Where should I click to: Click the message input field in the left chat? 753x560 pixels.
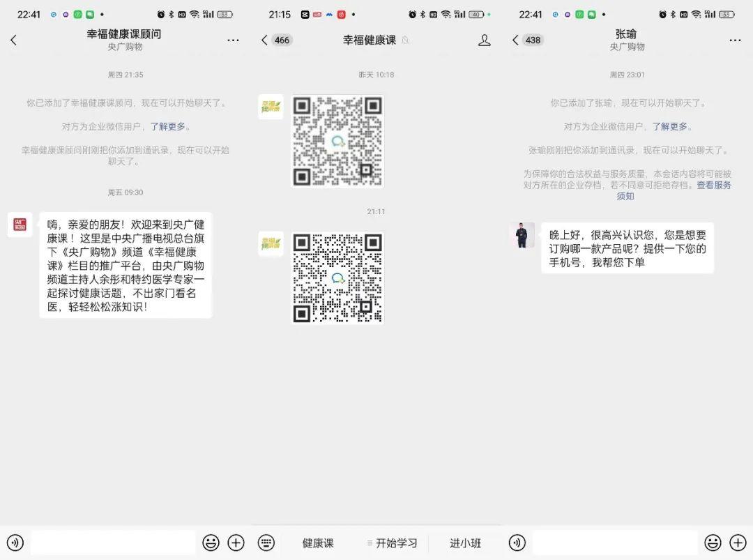tap(112, 543)
